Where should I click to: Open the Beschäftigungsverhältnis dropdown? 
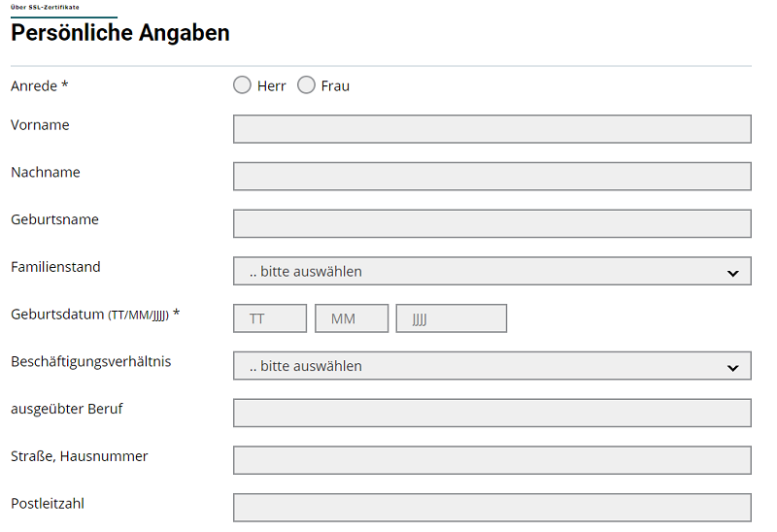(x=492, y=366)
